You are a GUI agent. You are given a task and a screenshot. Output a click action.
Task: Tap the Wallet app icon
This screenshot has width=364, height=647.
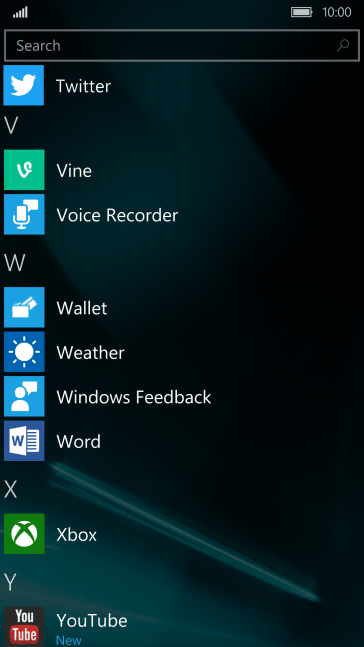[x=24, y=307]
